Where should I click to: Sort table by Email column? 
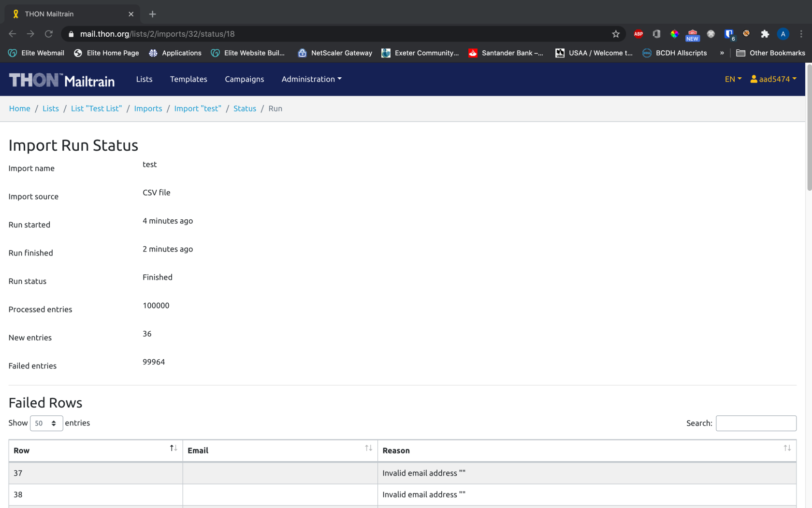point(280,451)
